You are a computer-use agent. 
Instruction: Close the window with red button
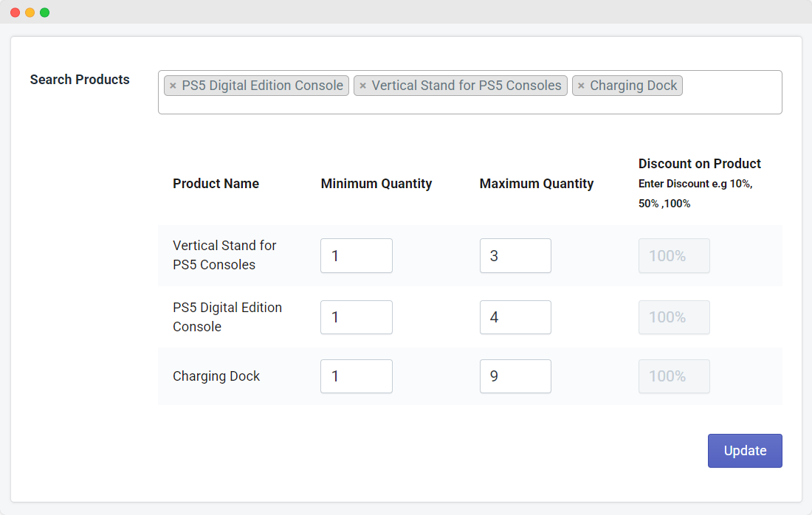(x=15, y=13)
